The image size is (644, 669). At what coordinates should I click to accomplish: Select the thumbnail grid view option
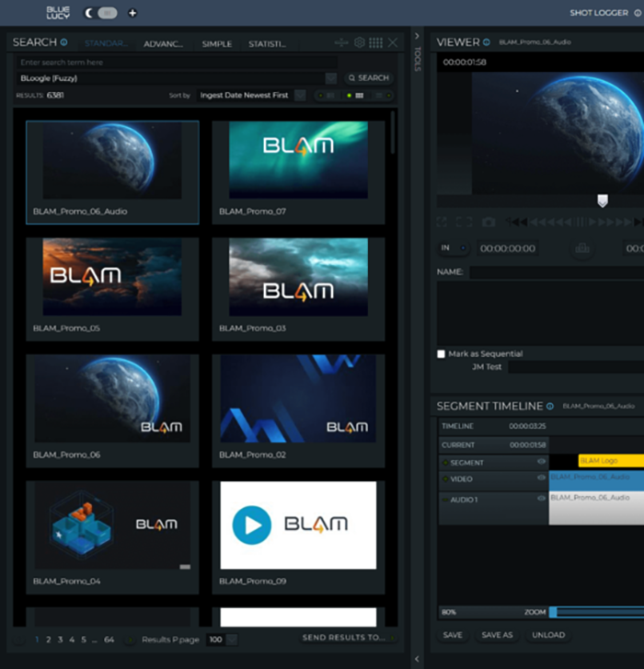(x=354, y=96)
